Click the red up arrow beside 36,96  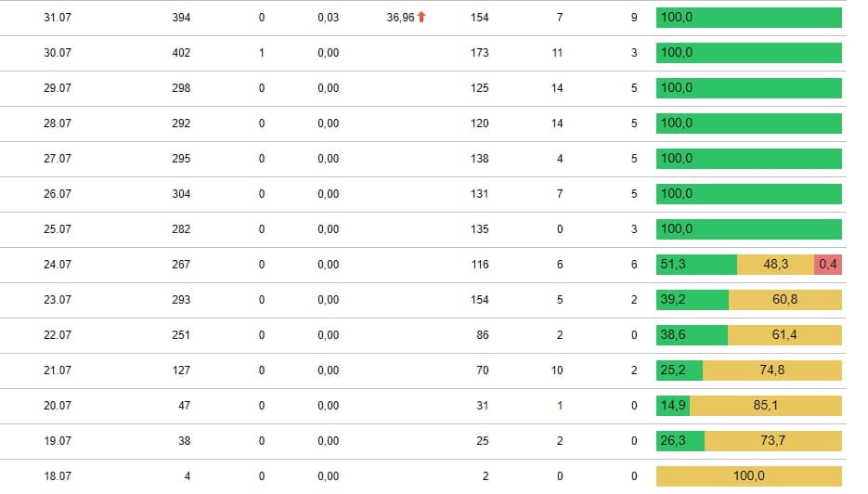coord(421,17)
